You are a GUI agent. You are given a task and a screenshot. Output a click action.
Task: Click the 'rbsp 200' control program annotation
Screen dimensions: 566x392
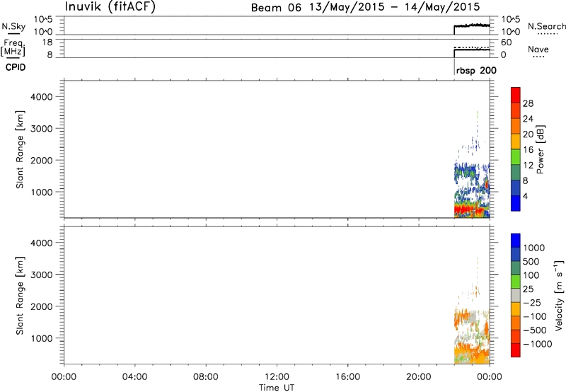(x=476, y=70)
